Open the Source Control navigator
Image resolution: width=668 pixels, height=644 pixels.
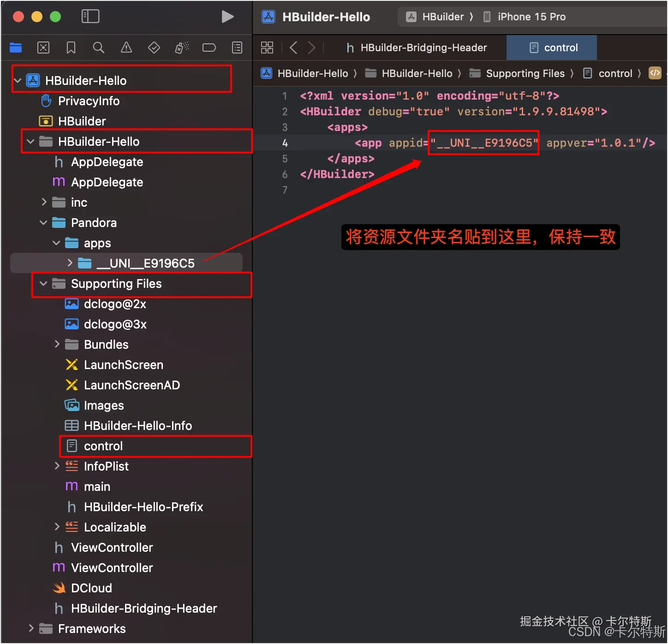[x=43, y=48]
